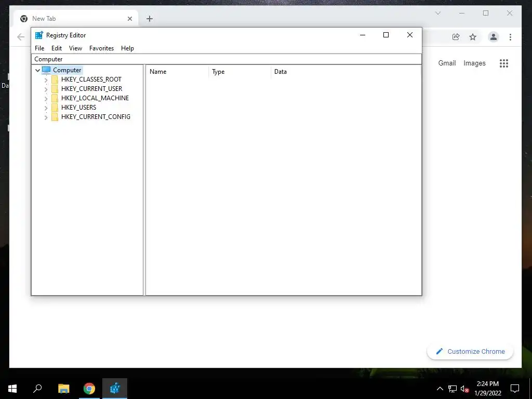Click the muted volume tray icon
This screenshot has width=532, height=399.
click(464, 389)
